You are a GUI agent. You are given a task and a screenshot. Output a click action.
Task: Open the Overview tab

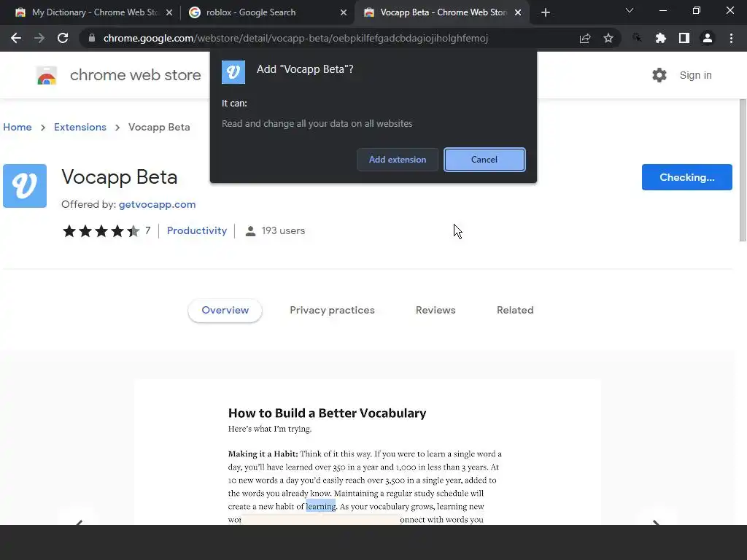coord(225,311)
